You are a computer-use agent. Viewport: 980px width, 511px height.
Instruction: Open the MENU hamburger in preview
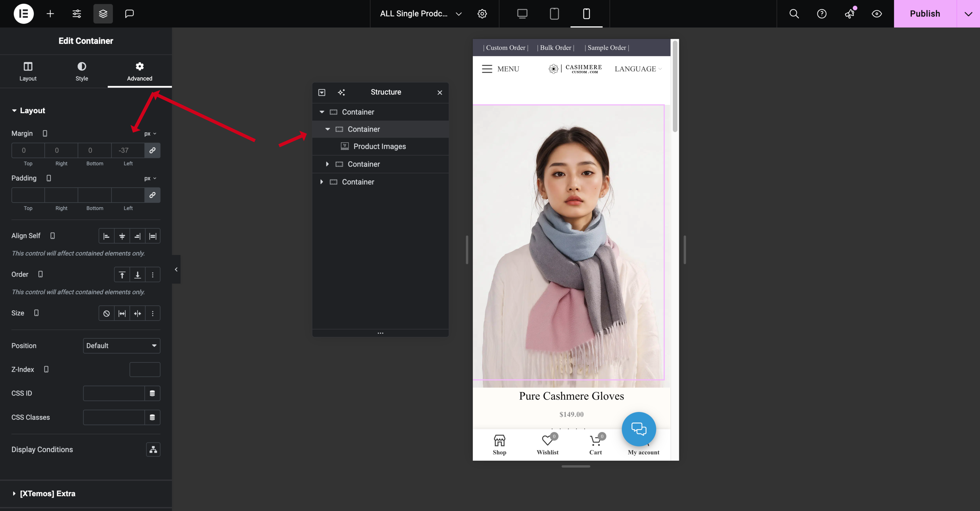coord(500,69)
